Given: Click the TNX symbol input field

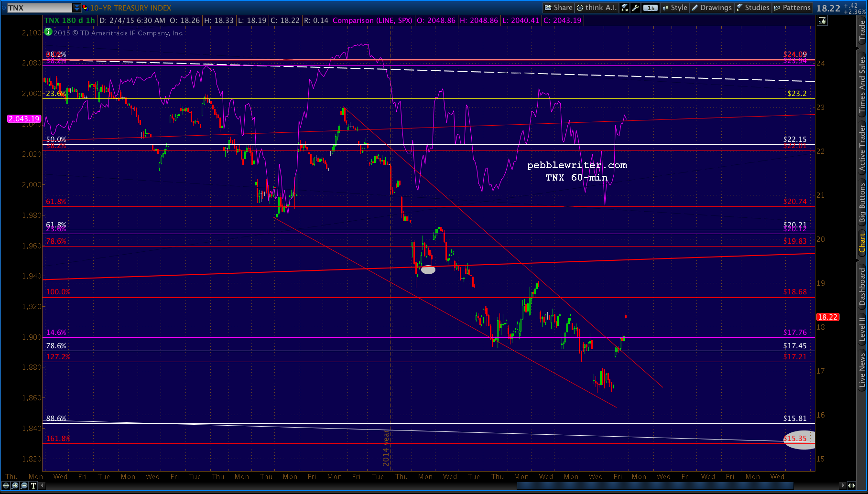Looking at the screenshot, I should coord(39,8).
